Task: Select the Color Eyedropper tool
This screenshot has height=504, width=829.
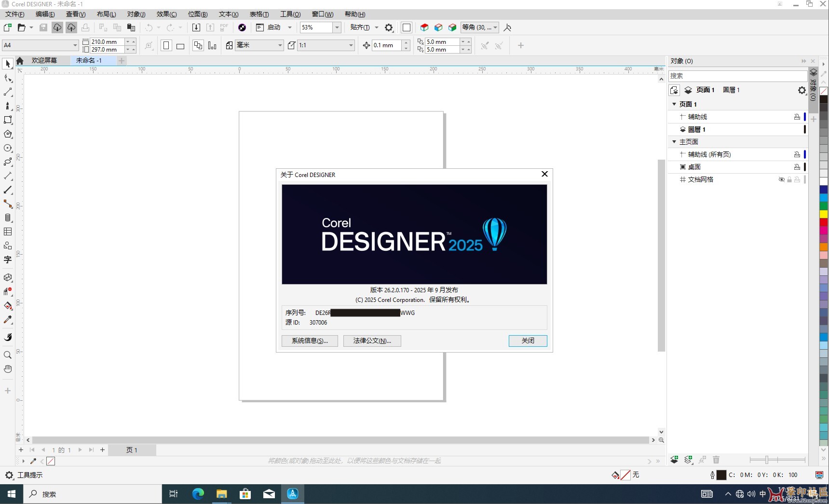Action: point(8,320)
